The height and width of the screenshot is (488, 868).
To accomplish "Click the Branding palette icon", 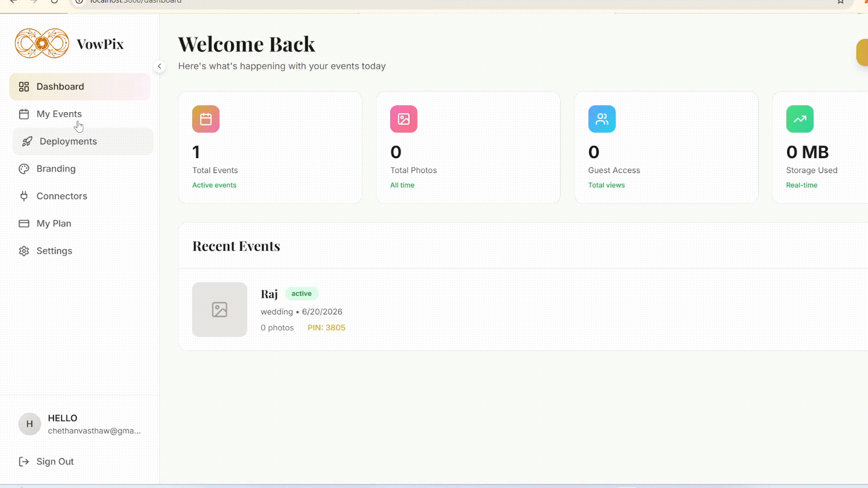I will [24, 169].
